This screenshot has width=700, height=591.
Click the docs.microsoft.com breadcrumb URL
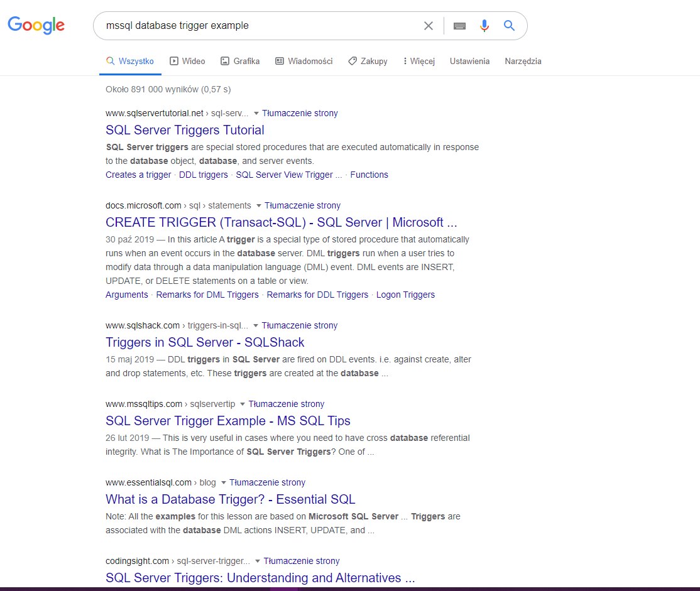coord(178,206)
